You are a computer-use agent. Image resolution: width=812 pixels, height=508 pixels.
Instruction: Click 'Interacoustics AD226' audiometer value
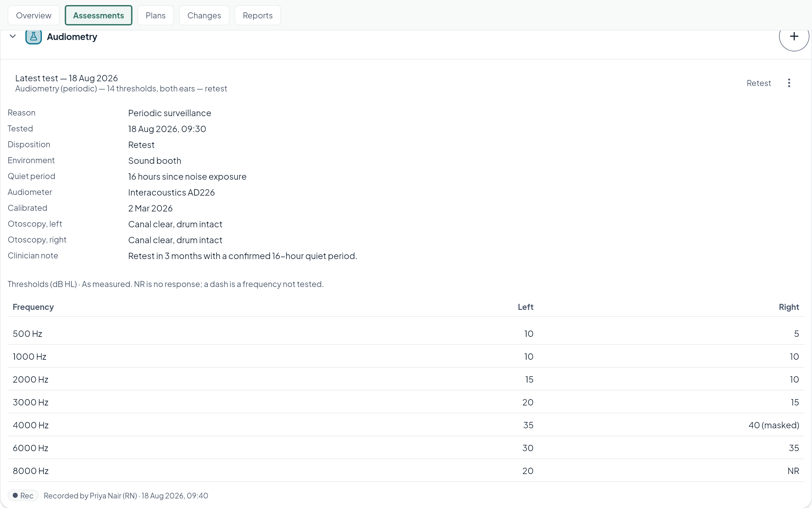click(172, 192)
